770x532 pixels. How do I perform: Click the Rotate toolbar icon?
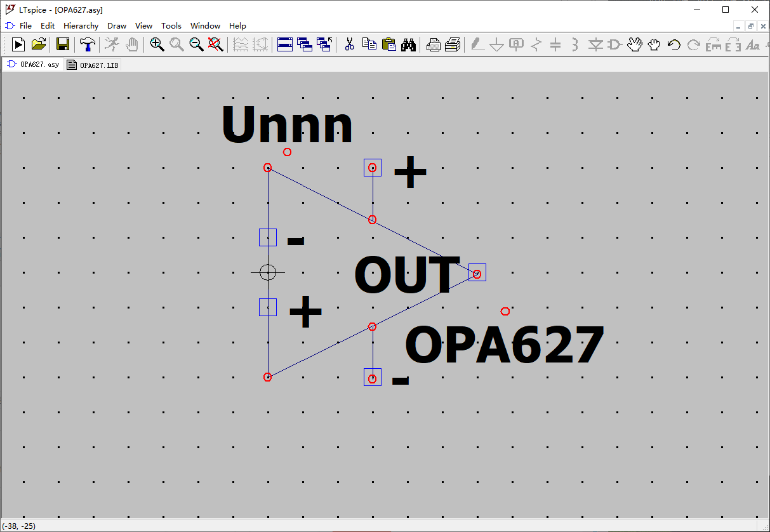coord(714,44)
